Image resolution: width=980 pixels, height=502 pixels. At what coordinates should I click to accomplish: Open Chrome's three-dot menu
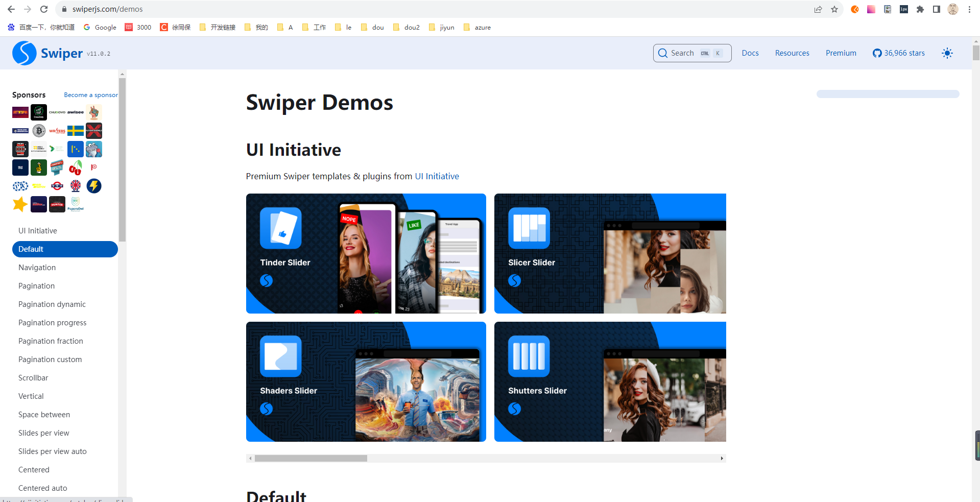969,9
